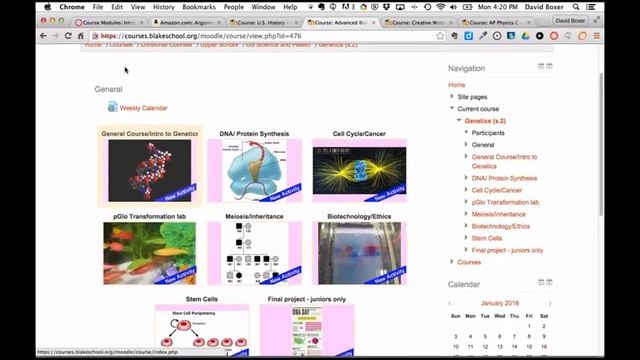Hide the Calendar block icon
640x360 pixels.
click(x=541, y=282)
